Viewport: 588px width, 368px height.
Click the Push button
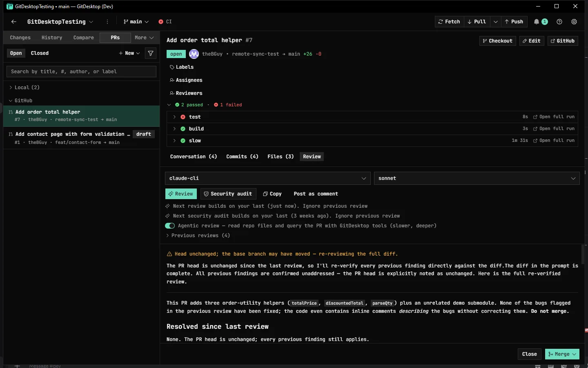click(x=514, y=22)
